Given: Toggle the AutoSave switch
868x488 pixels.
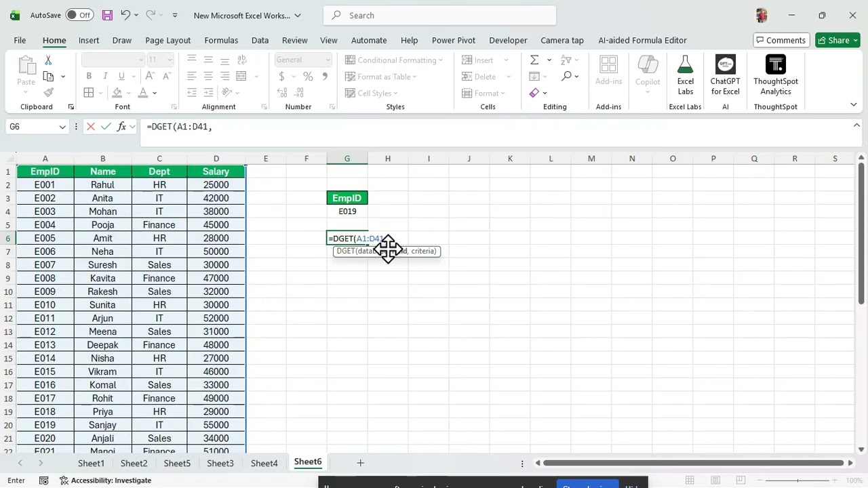Looking at the screenshot, I should pyautogui.click(x=79, y=15).
